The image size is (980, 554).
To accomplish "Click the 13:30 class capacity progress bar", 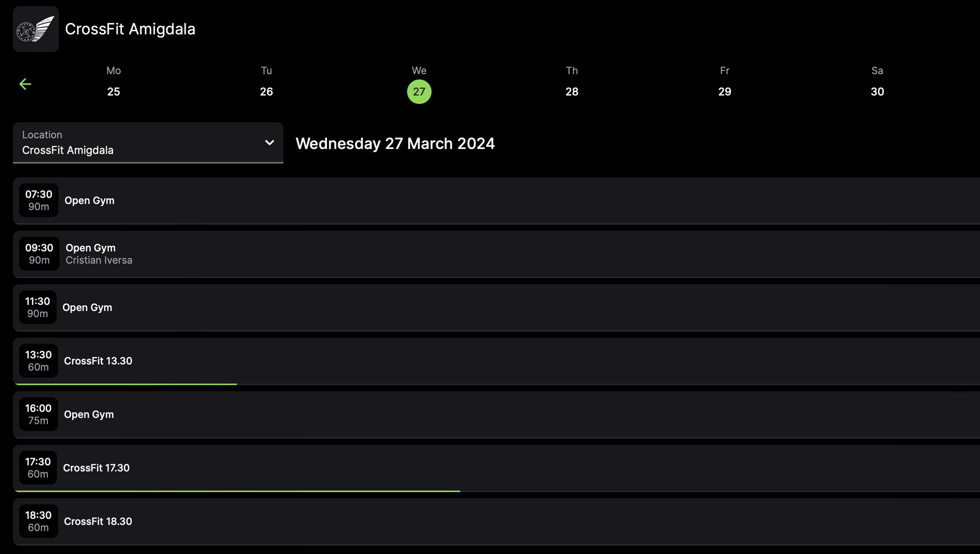I will pyautogui.click(x=126, y=384).
